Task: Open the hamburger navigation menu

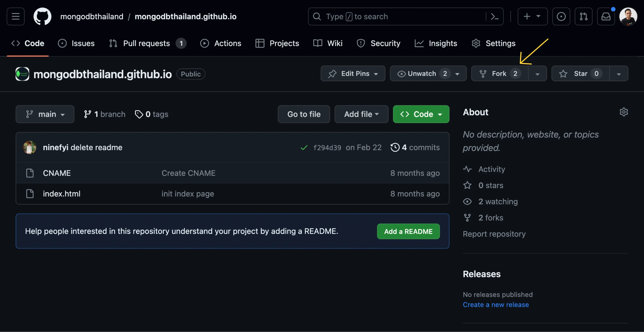Action: [x=16, y=16]
